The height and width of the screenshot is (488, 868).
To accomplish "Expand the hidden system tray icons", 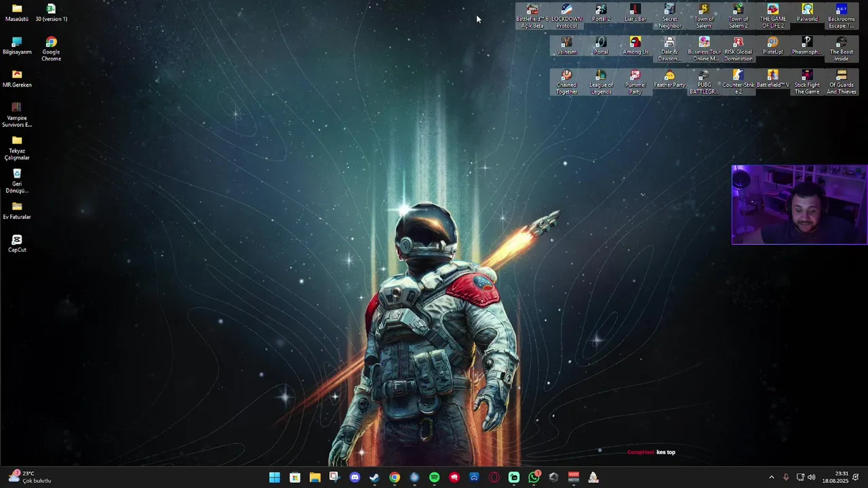I will point(771,477).
